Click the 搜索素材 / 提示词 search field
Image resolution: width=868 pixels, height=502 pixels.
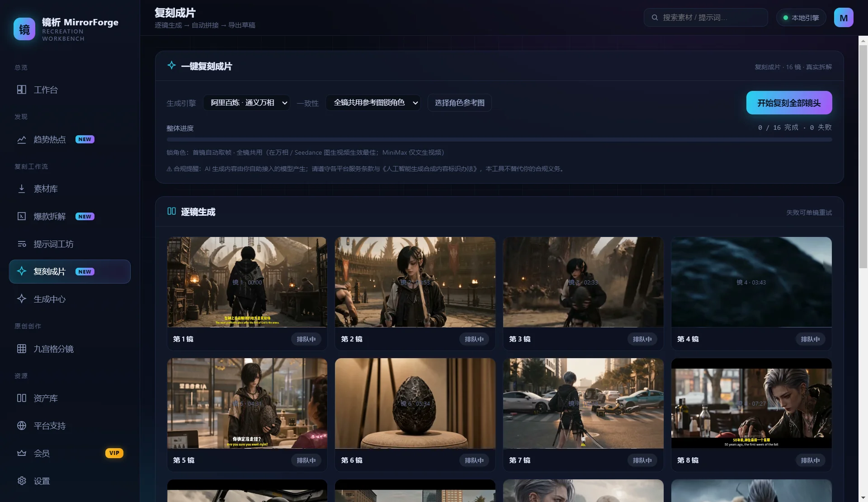pyautogui.click(x=705, y=18)
